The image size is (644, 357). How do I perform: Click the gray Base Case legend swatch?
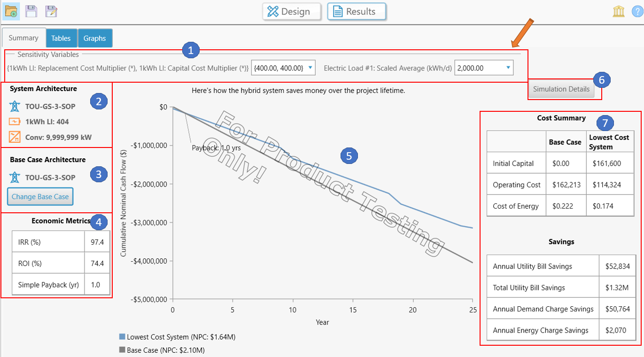point(123,350)
